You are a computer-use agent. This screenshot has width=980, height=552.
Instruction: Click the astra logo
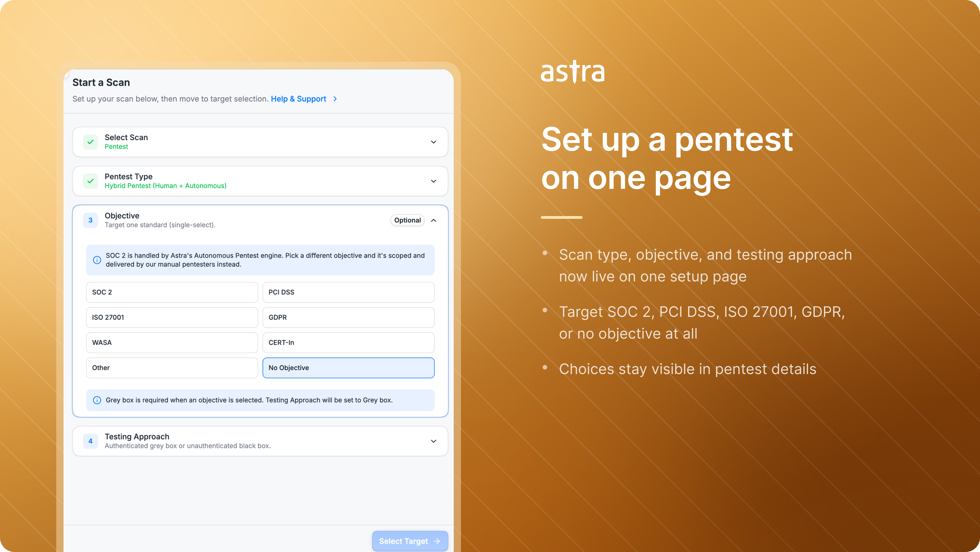[573, 71]
